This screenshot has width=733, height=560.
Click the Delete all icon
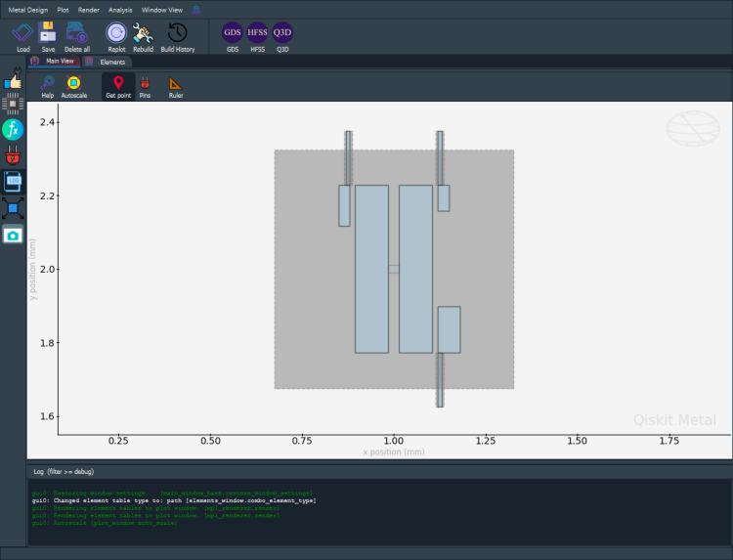pyautogui.click(x=76, y=37)
